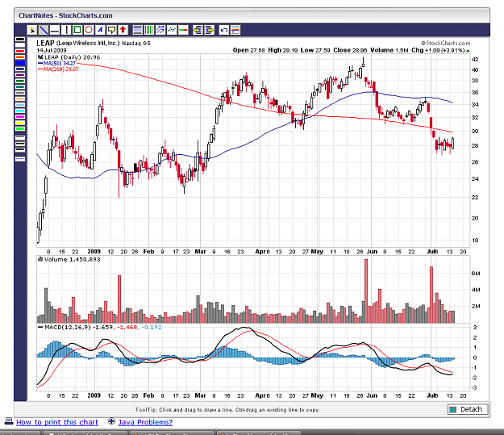Select the vertical line tool
Image resolution: width=504 pixels, height=435 pixels.
[x=66, y=30]
